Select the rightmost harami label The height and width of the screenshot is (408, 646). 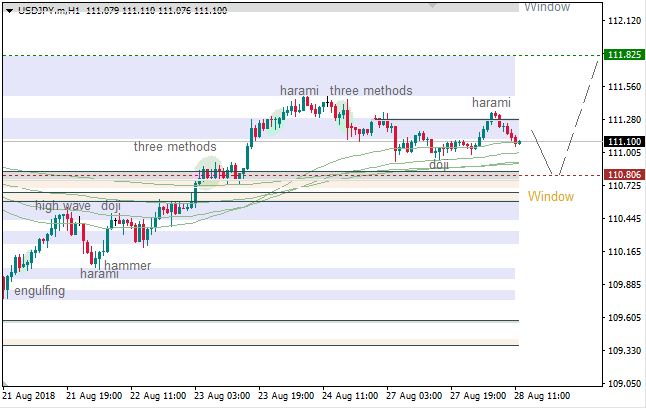[491, 103]
